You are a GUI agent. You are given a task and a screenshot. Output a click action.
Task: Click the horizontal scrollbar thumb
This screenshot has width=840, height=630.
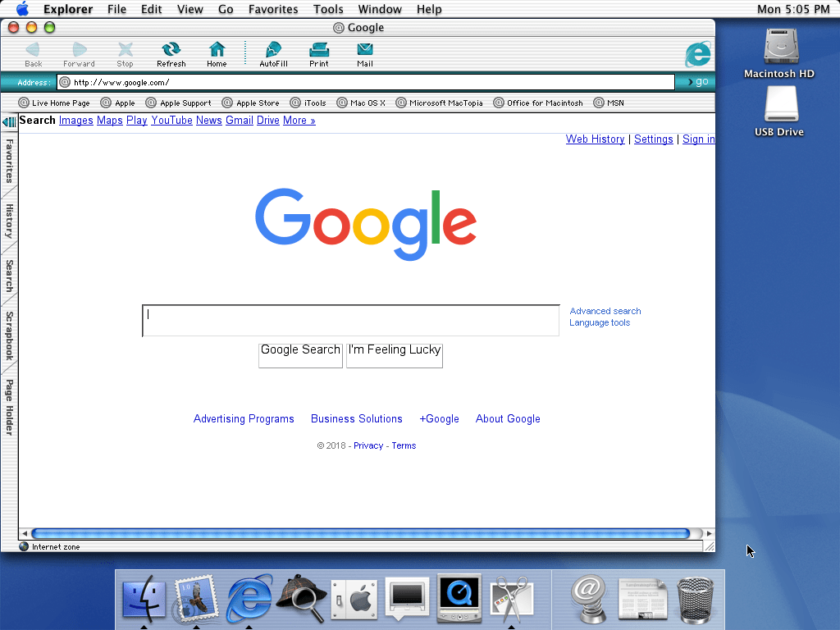click(361, 533)
